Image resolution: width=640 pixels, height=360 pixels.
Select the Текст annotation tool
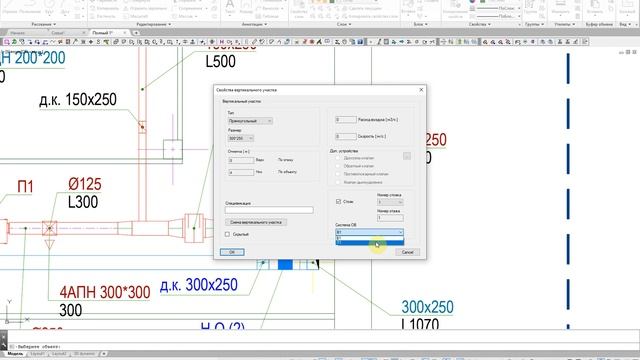(230, 8)
